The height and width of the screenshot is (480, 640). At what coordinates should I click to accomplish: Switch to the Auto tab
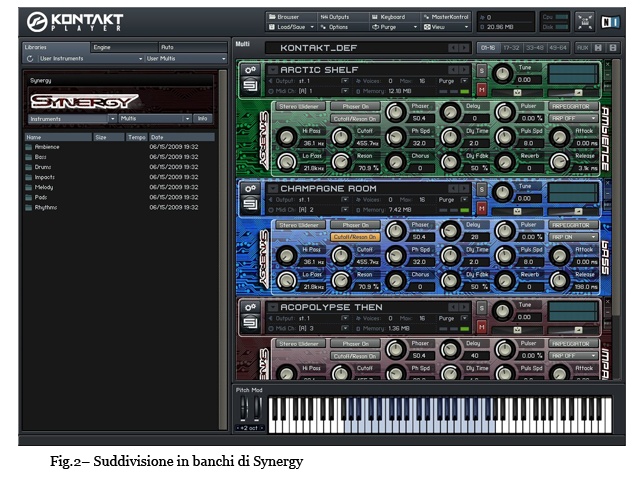pyautogui.click(x=193, y=47)
